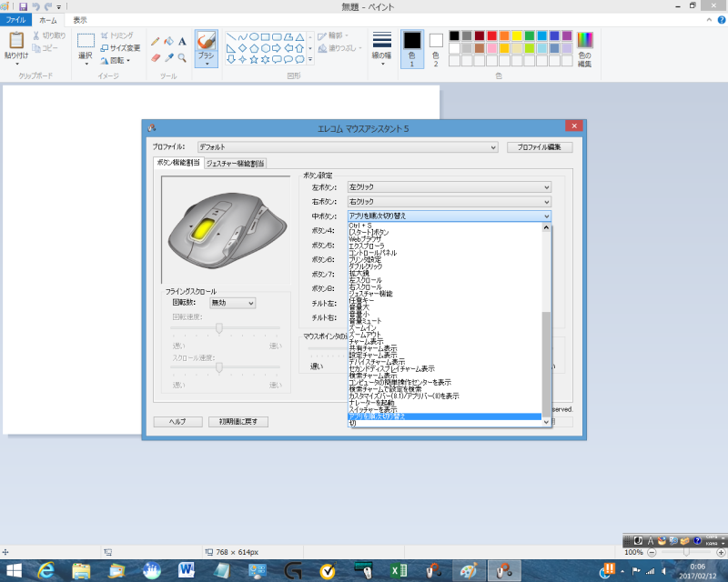
Task: Open File Explorer from the taskbar
Action: click(x=81, y=570)
